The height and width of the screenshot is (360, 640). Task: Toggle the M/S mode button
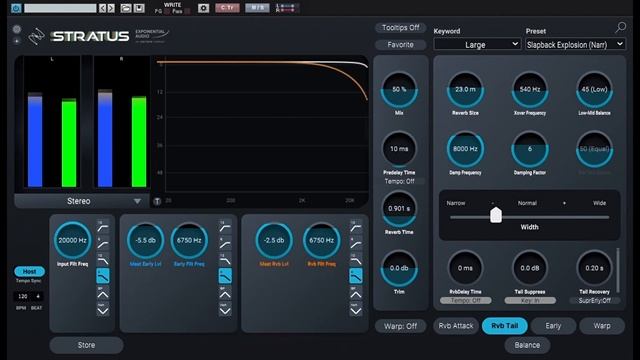pyautogui.click(x=257, y=8)
